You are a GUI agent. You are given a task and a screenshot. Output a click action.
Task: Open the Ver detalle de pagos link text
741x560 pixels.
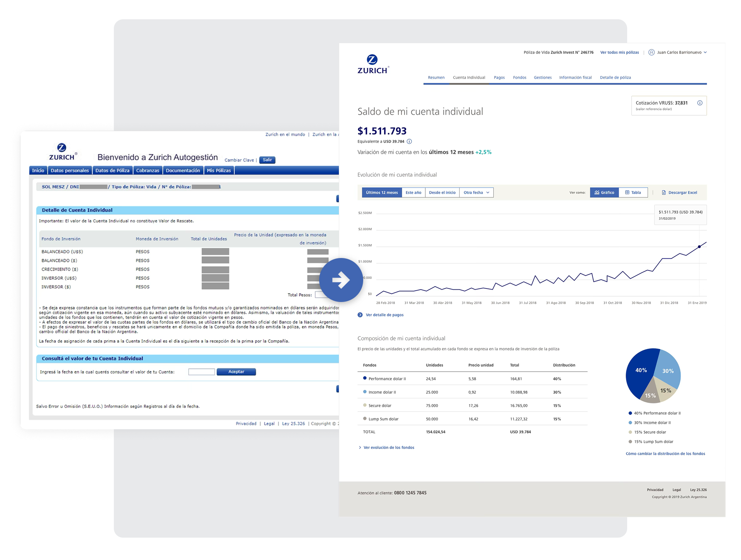coord(385,315)
